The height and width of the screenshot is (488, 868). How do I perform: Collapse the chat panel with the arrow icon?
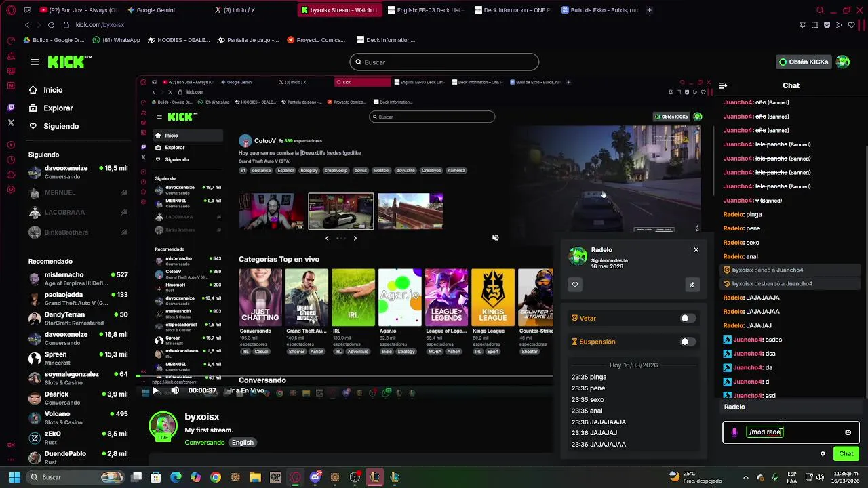click(x=723, y=85)
